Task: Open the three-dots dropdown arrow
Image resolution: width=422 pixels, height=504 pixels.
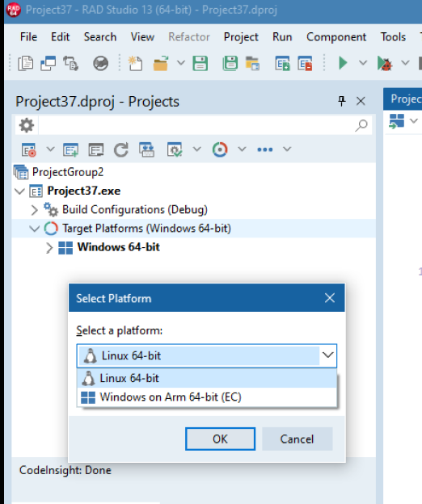Action: click(287, 149)
